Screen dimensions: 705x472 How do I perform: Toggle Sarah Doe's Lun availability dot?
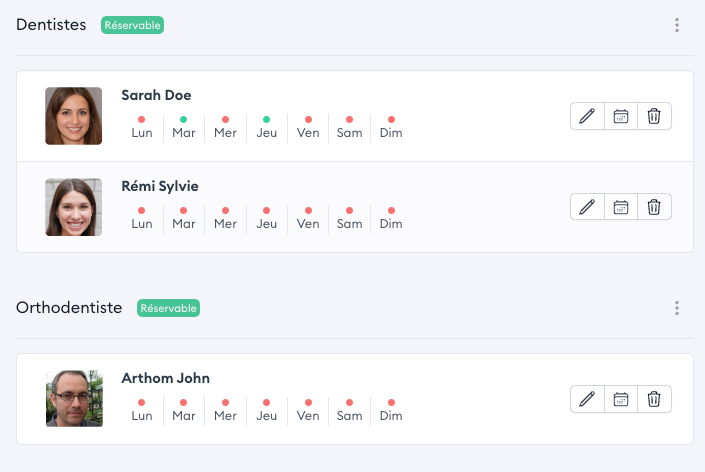click(x=142, y=119)
